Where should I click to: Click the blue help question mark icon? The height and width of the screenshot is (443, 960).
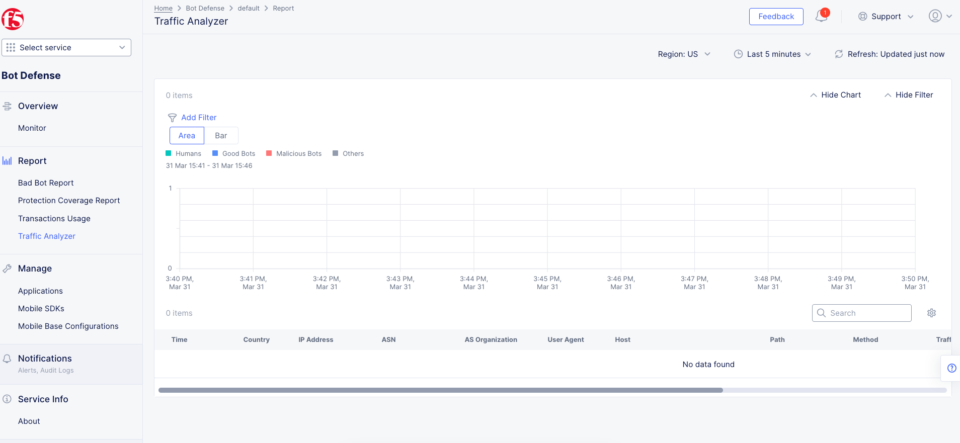[x=951, y=368]
